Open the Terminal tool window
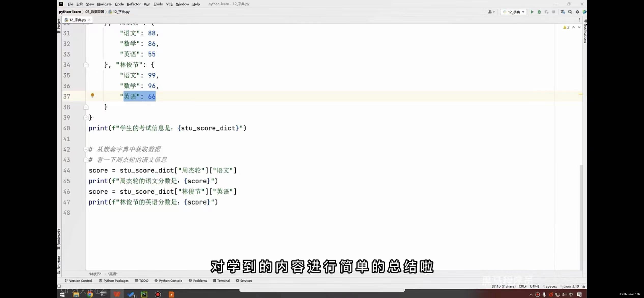Viewport: 644px width, 298px height. 221,281
